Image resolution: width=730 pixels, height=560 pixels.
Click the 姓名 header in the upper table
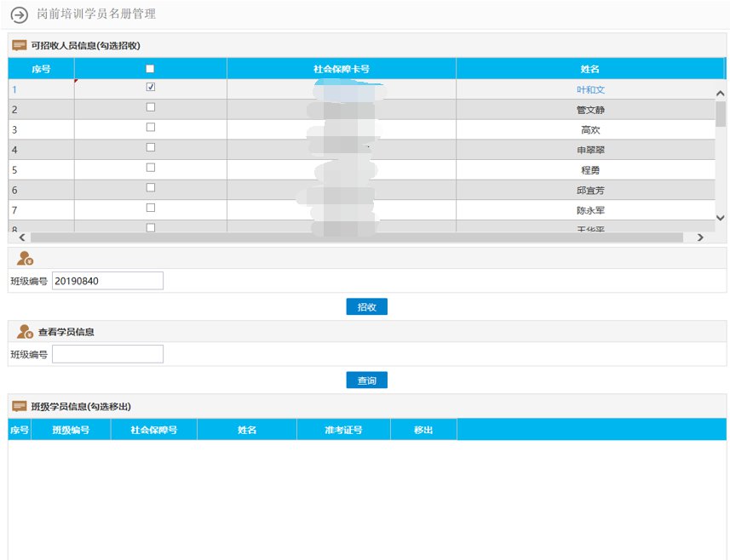tap(589, 69)
